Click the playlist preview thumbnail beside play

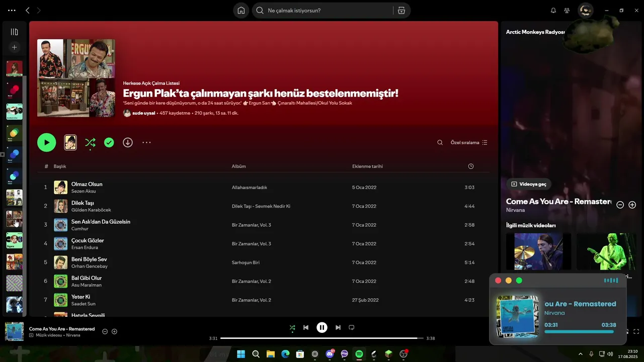[x=70, y=143]
